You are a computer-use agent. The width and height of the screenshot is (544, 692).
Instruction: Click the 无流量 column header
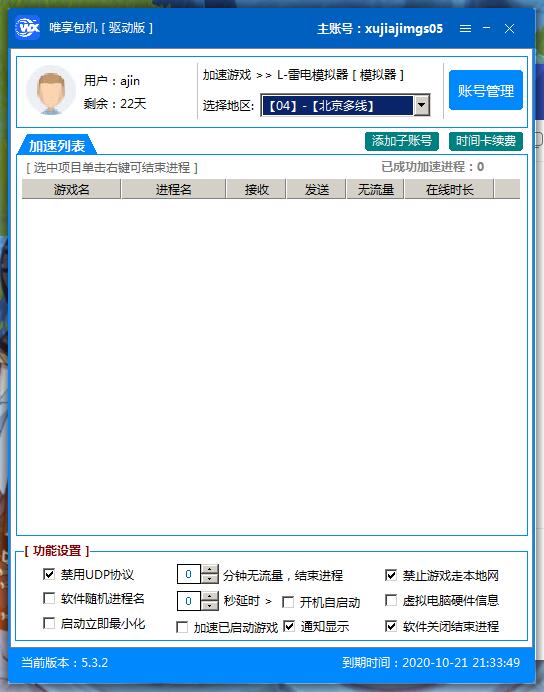[375, 189]
